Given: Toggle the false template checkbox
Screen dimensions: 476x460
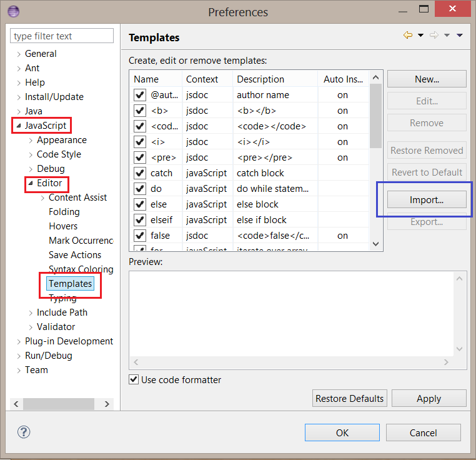Looking at the screenshot, I should [x=140, y=236].
